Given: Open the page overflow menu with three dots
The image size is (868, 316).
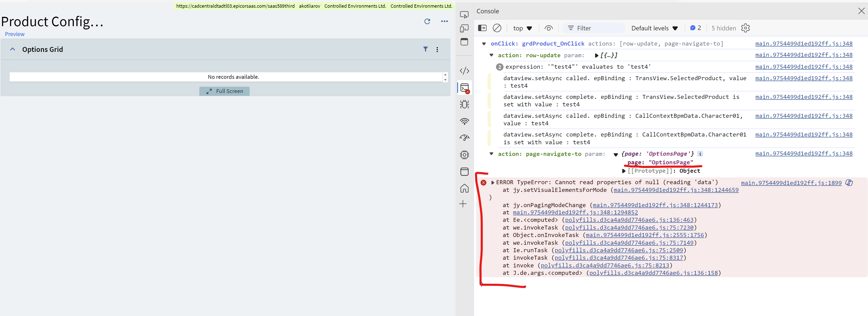Looking at the screenshot, I should (445, 21).
